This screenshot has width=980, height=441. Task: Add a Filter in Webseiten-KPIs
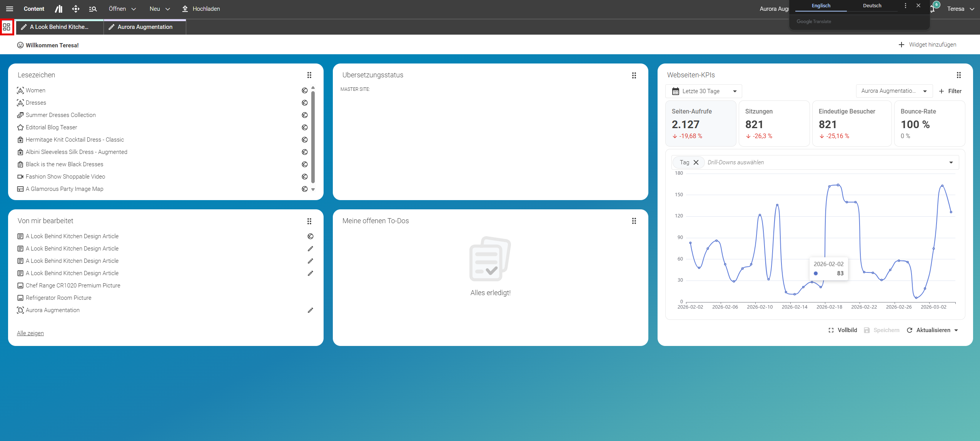(x=950, y=91)
